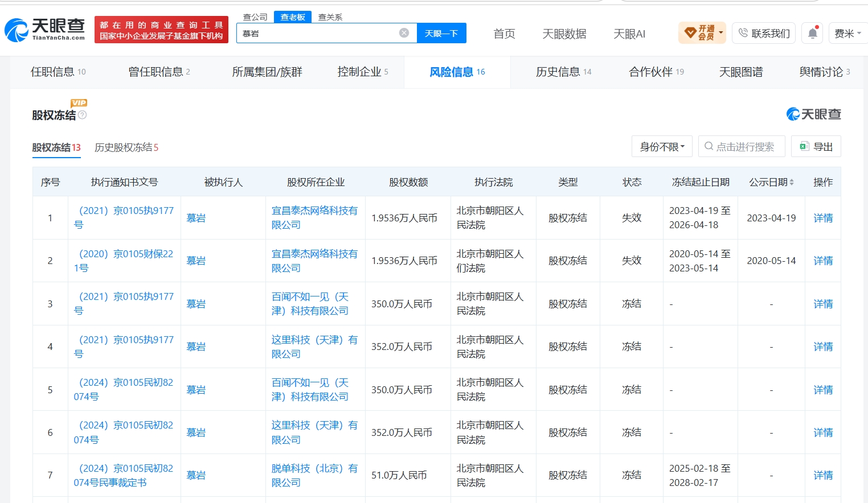Screen dimensions: 868x503
Task: Click the 联系我们 button
Action: 764,34
